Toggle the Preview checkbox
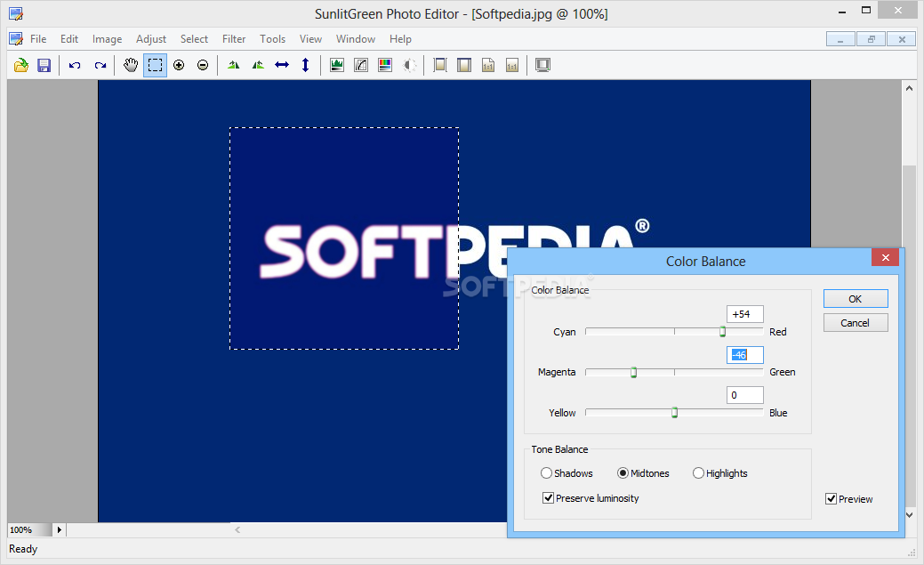 pyautogui.click(x=849, y=499)
